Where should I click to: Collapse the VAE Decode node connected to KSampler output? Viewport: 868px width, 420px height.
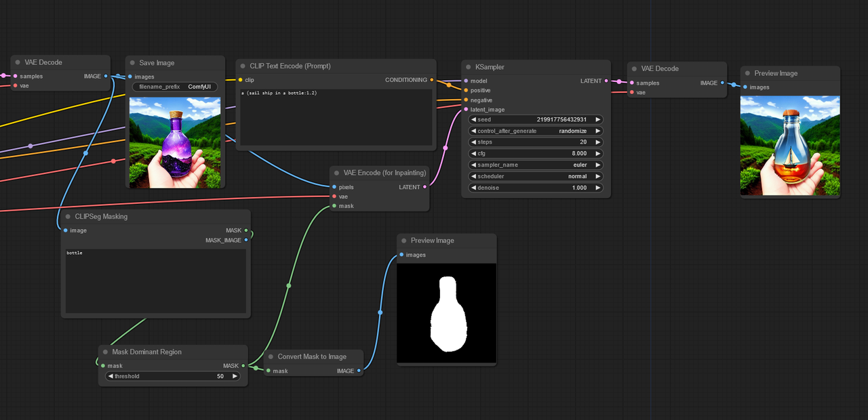(x=634, y=68)
